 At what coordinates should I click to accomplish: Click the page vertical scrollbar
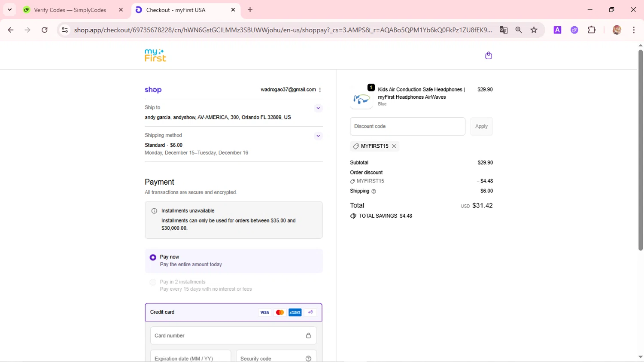(641, 150)
